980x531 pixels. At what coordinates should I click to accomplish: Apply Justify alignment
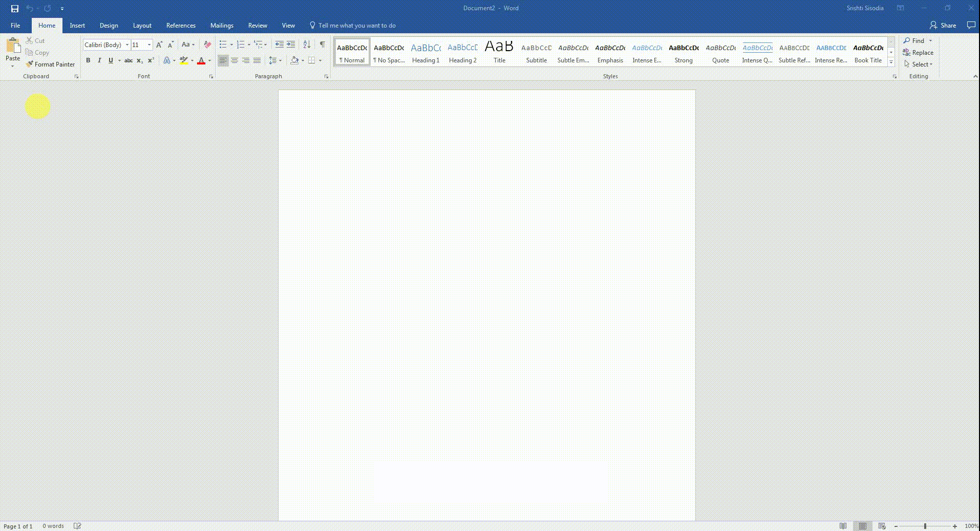[x=257, y=60]
